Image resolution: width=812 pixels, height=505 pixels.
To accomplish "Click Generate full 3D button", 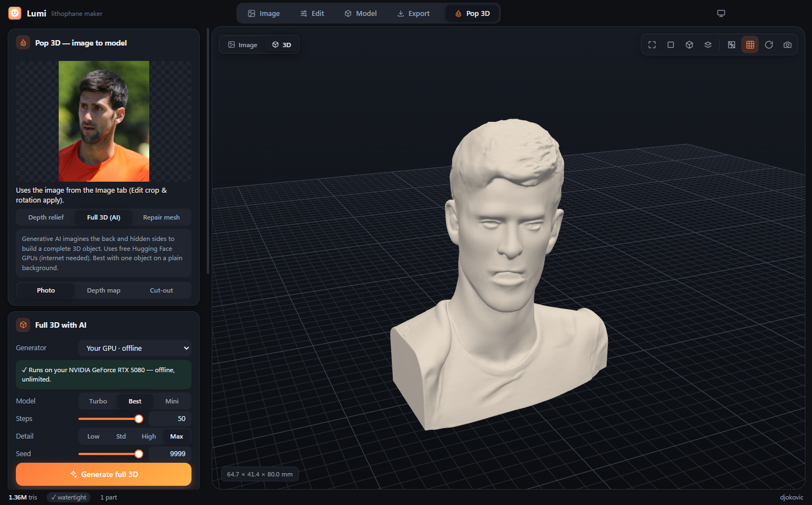I will 104,474.
